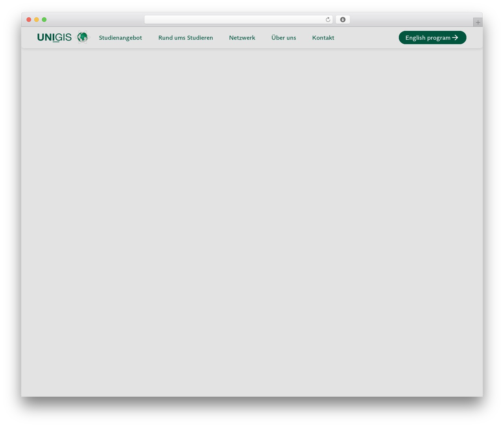This screenshot has height=427, width=504.
Task: Select the Über uns menu item
Action: [283, 38]
